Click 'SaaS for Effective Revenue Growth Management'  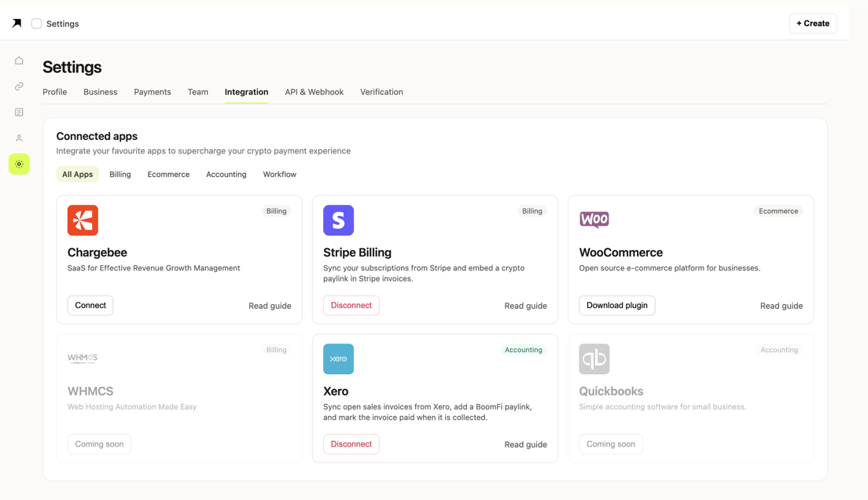(x=154, y=268)
